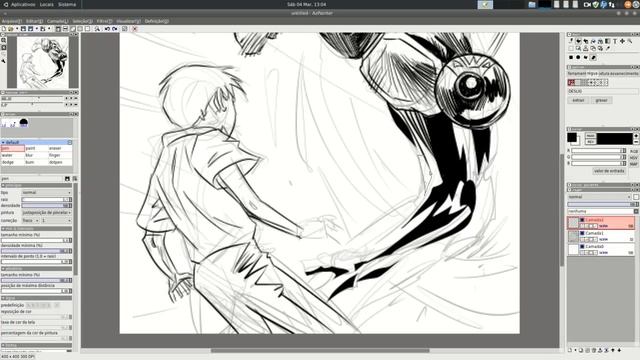Click the extrair button
640x360 pixels.
click(578, 100)
